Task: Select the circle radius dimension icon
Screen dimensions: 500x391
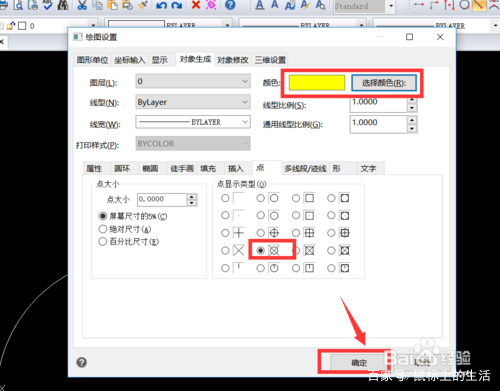Action: (464, 5)
